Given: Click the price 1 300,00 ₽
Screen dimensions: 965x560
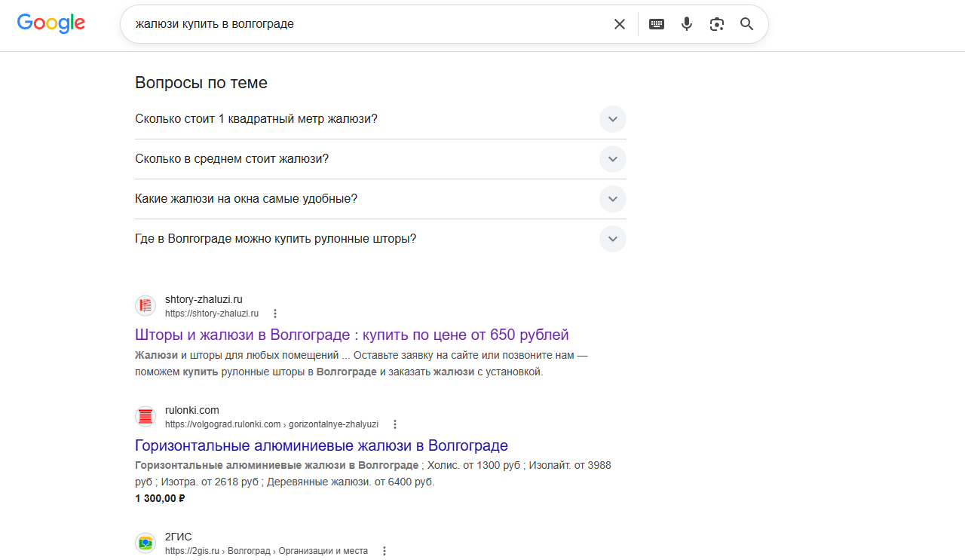Looking at the screenshot, I should [x=161, y=498].
